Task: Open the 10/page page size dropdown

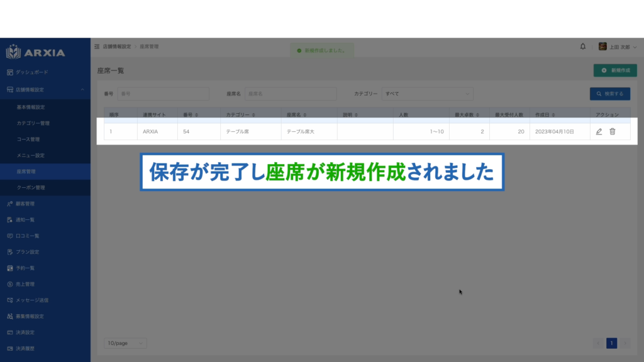Action: click(125, 343)
